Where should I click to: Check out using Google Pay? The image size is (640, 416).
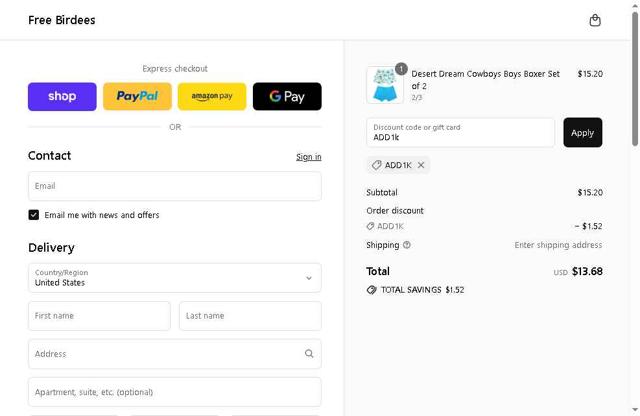287,96
